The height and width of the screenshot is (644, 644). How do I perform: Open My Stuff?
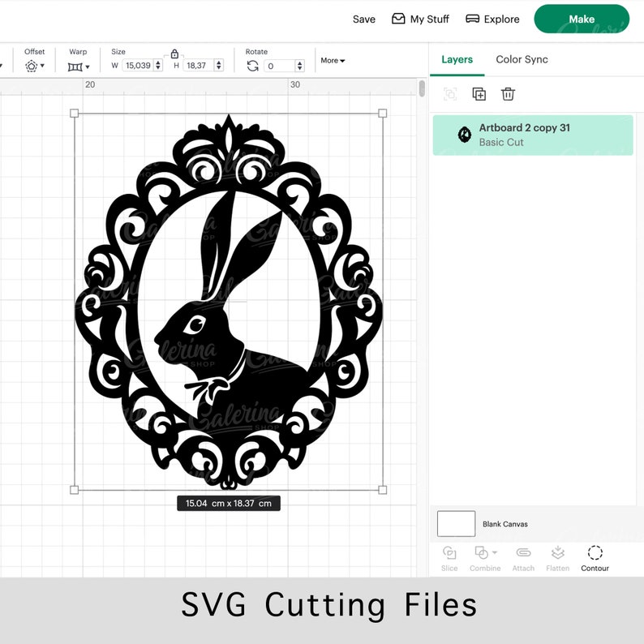[x=420, y=19]
